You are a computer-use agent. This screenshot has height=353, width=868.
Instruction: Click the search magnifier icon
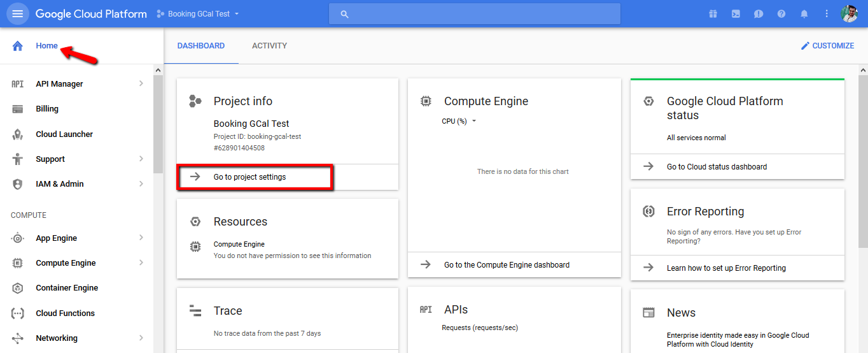click(345, 14)
